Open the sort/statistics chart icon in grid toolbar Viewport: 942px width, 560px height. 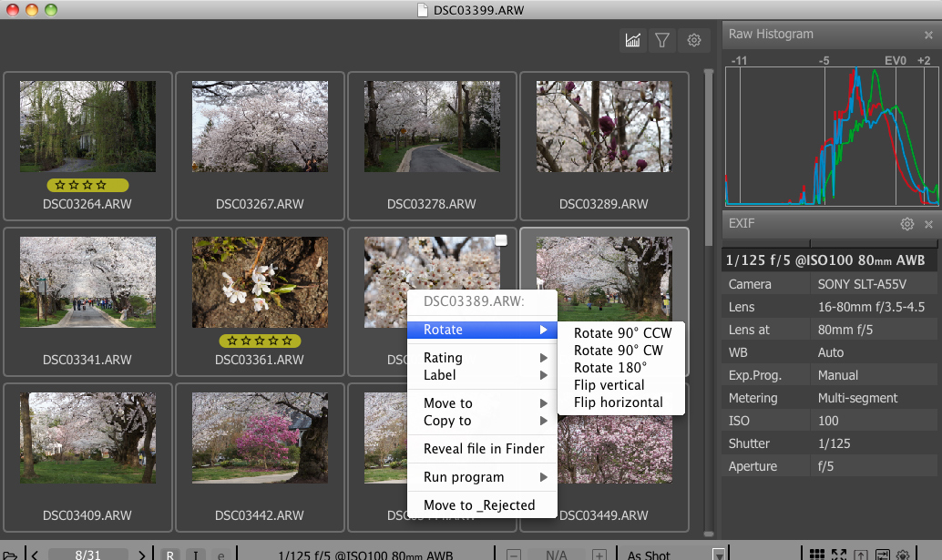633,40
